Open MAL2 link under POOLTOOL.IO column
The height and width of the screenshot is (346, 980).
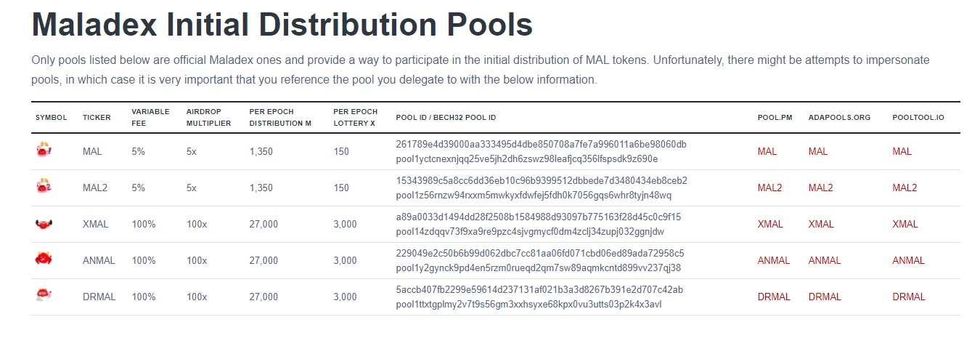pyautogui.click(x=905, y=188)
